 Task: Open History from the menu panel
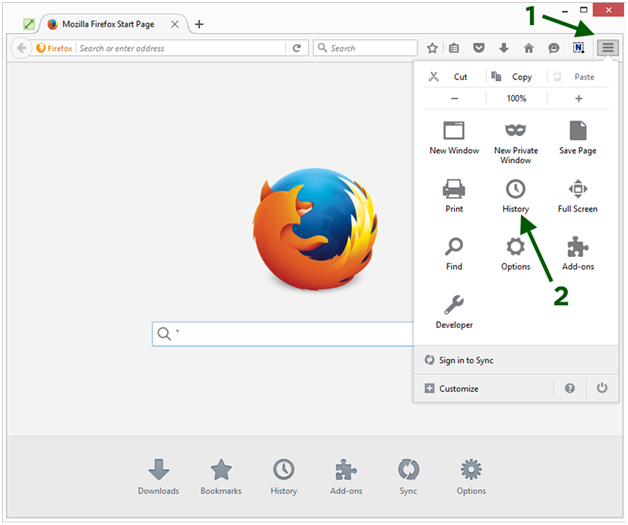coord(516,195)
